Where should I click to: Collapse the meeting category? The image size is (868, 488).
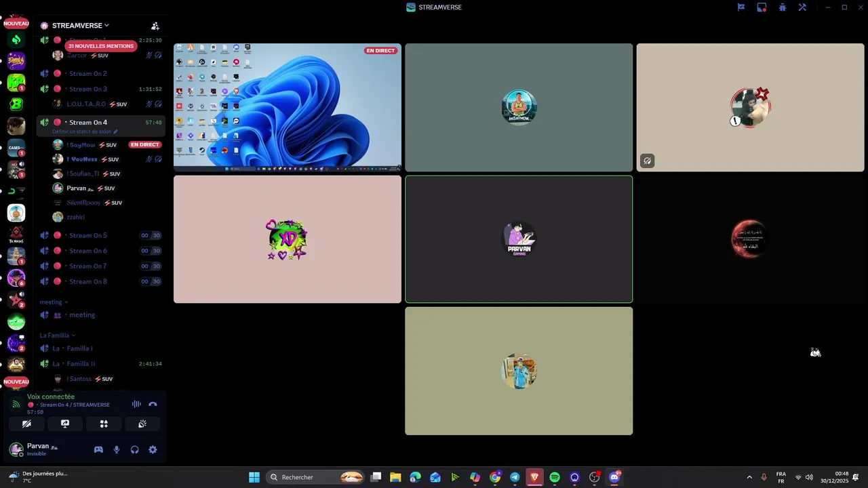[54, 302]
